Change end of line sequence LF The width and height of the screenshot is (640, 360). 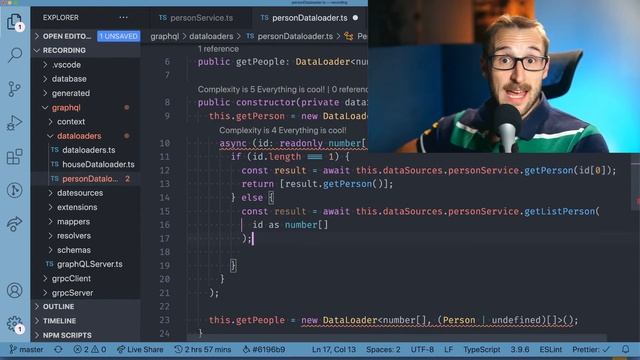pyautogui.click(x=448, y=349)
